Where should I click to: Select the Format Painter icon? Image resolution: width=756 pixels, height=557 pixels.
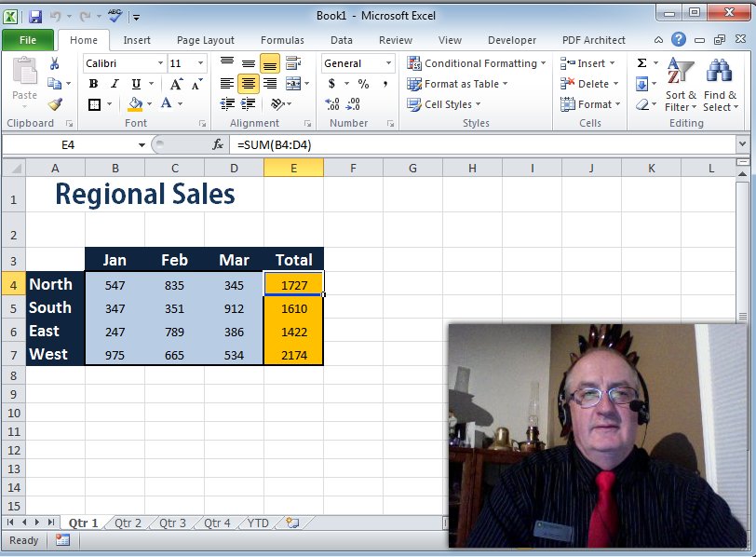(x=53, y=102)
